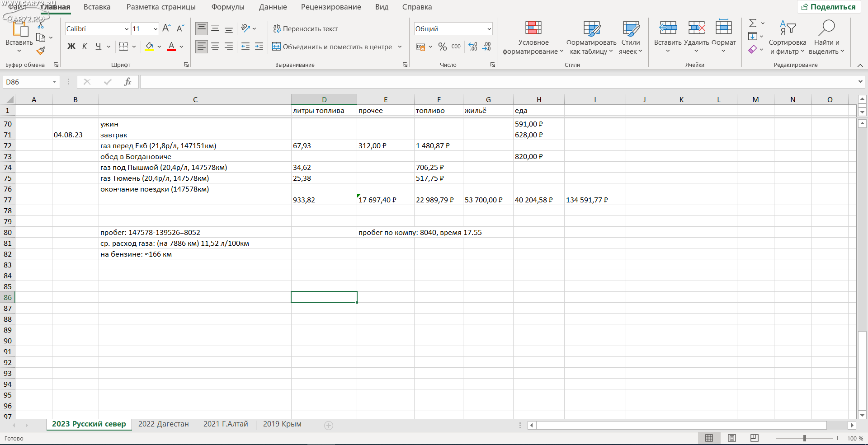The image size is (868, 445).
Task: Switch to sheet 2022 Дагестан
Action: tap(164, 424)
